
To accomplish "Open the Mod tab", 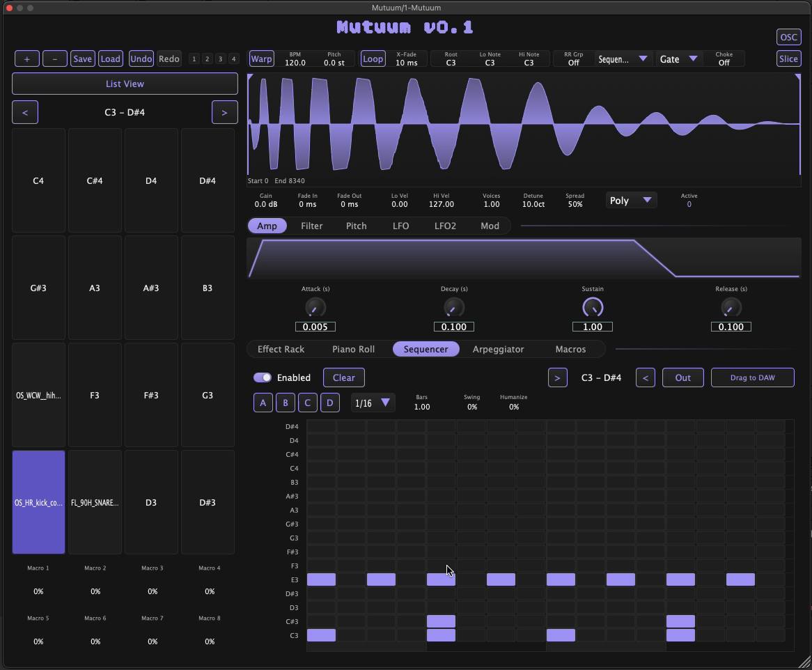I will point(490,226).
